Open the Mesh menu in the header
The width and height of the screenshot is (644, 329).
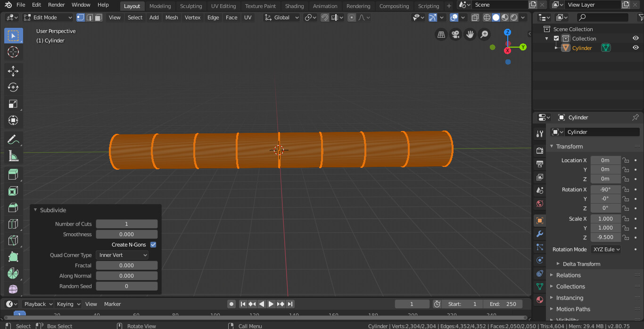click(x=171, y=17)
